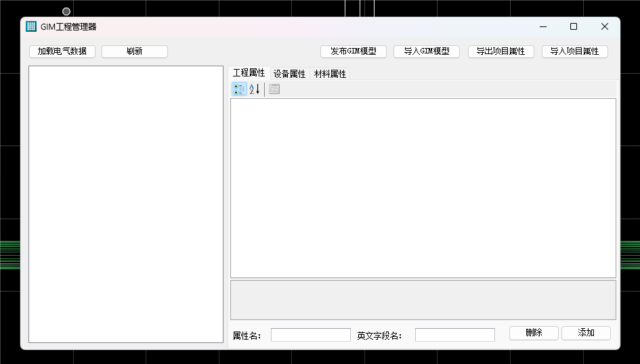Sort properties alphabetically with A-Z icon

(255, 89)
